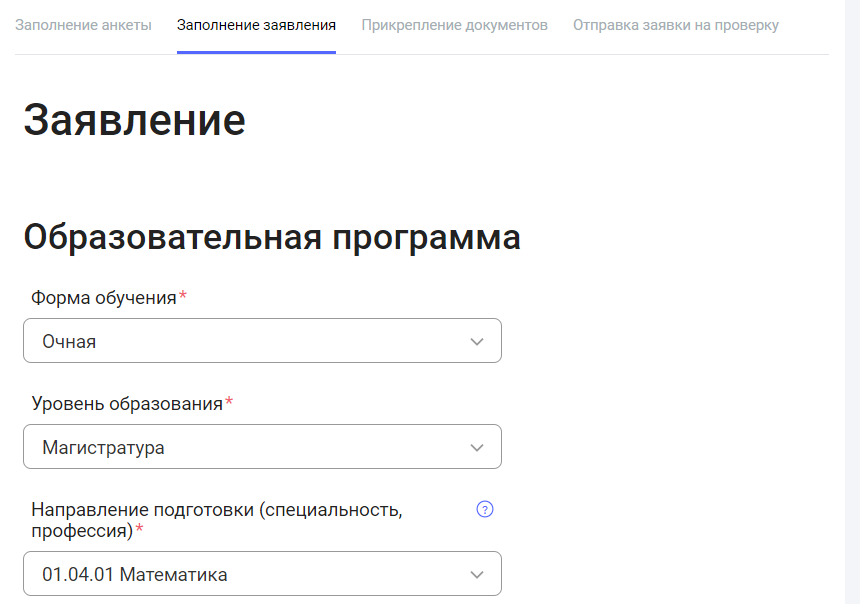Click the Форма обучения field label
Screen dimensions: 860x604
tap(104, 298)
